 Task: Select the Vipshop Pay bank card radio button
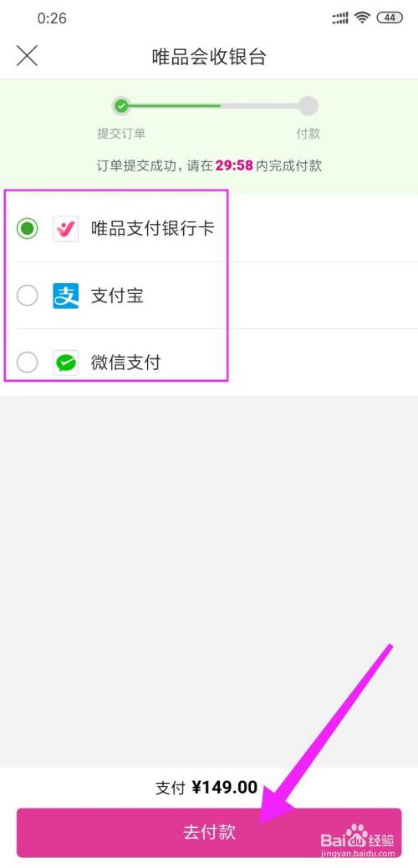click(27, 228)
